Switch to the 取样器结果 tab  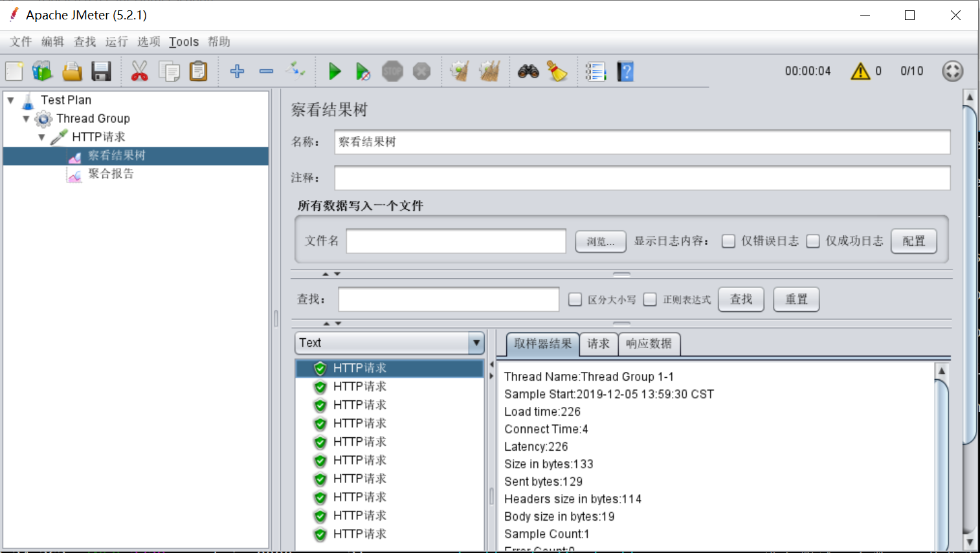coord(542,344)
